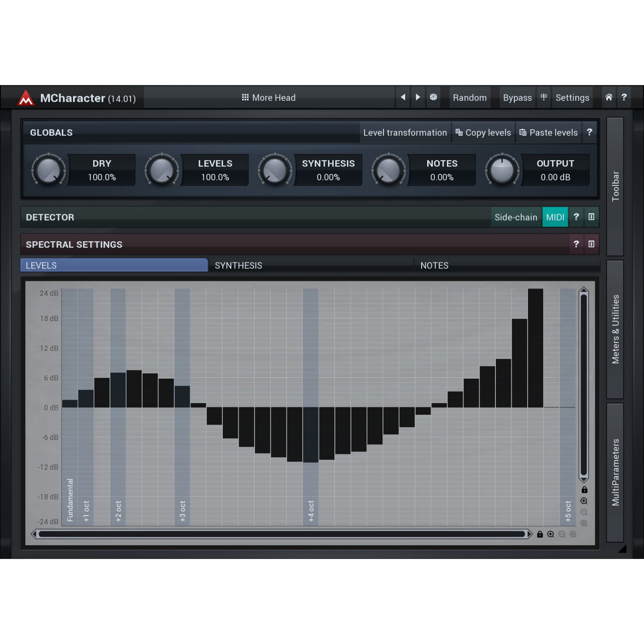Click horizontal zoom-in magnifier below the graph

coord(551,534)
